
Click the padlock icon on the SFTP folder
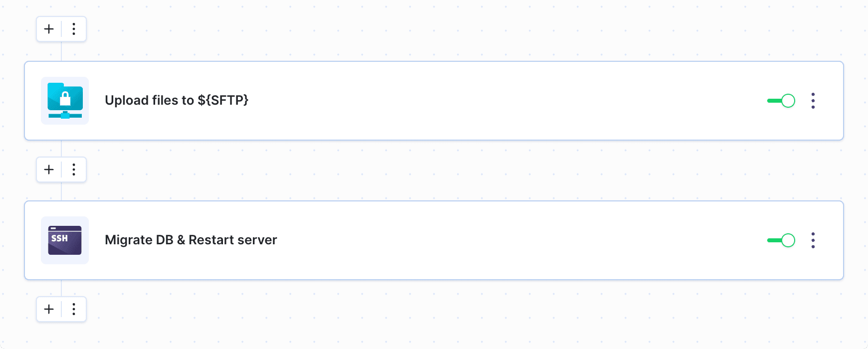click(66, 98)
